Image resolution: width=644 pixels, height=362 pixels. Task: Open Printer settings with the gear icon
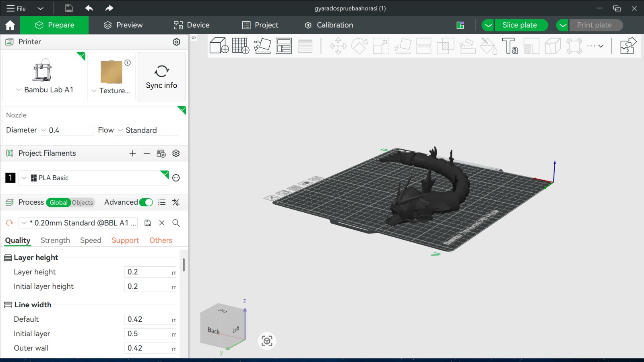pos(176,42)
